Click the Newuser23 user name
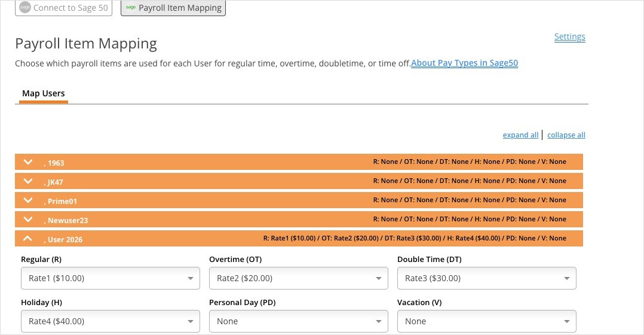Viewport: 644px width, 335px height. tap(66, 220)
